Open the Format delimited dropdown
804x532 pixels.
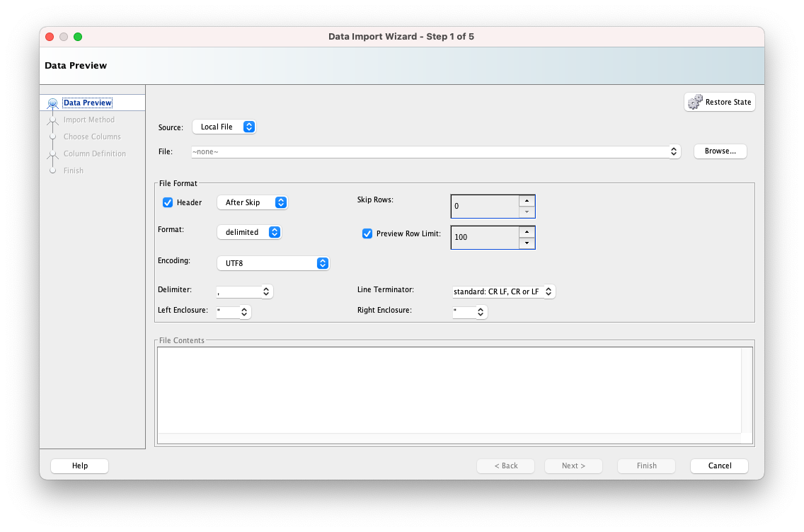click(x=248, y=232)
